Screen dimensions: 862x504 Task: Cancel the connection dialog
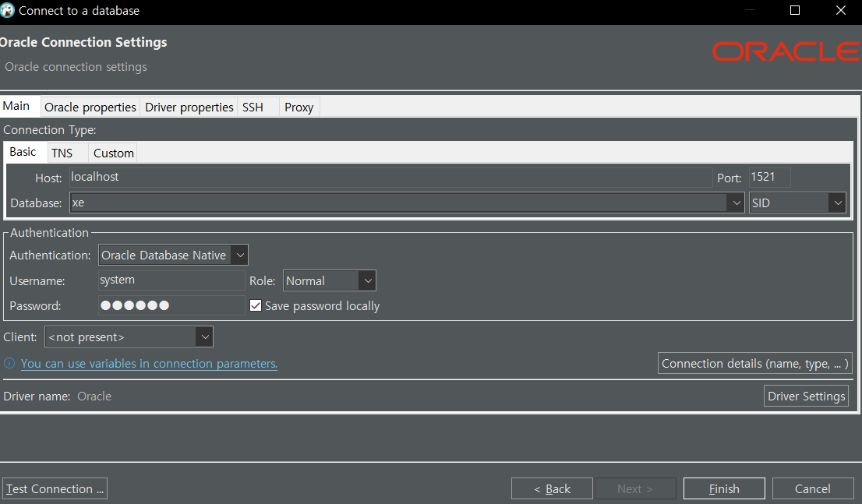coord(813,488)
